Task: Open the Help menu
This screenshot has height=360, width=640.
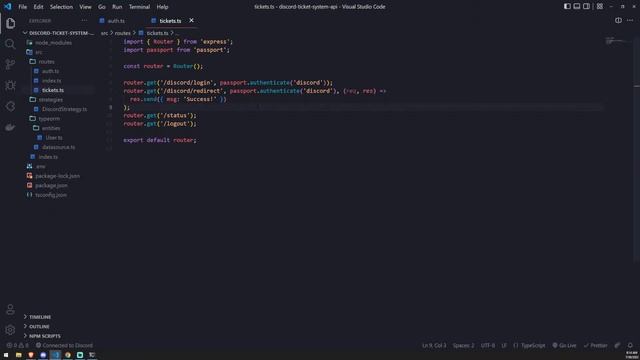Action: click(x=162, y=7)
